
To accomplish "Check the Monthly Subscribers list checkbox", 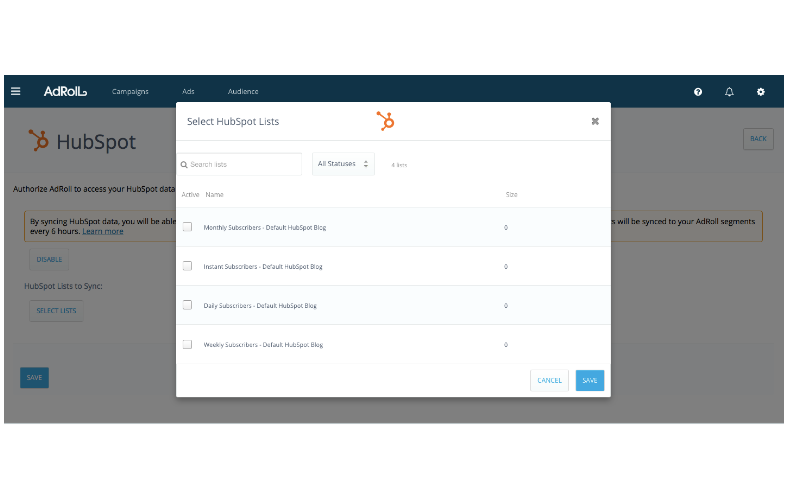I will (187, 227).
